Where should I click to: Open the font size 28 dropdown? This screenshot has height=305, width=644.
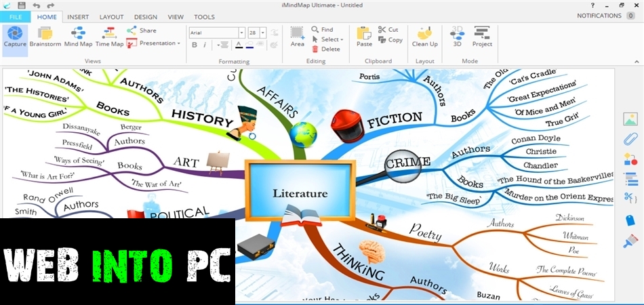[263, 33]
